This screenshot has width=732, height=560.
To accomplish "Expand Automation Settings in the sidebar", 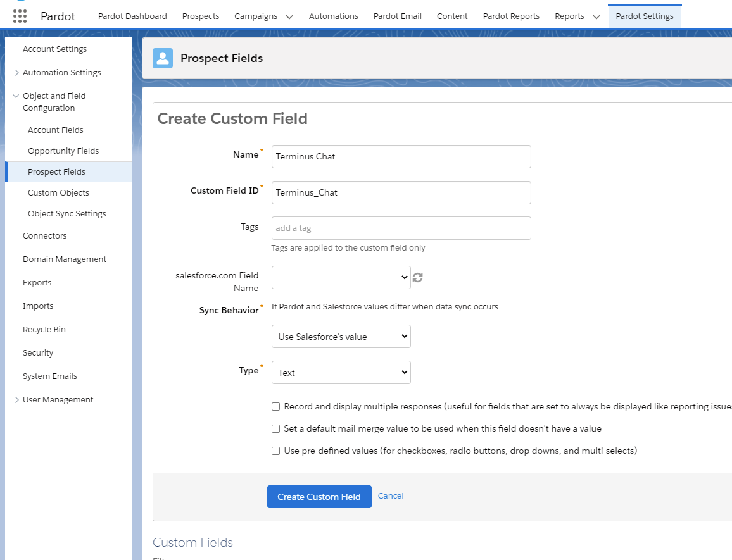I will 17,72.
